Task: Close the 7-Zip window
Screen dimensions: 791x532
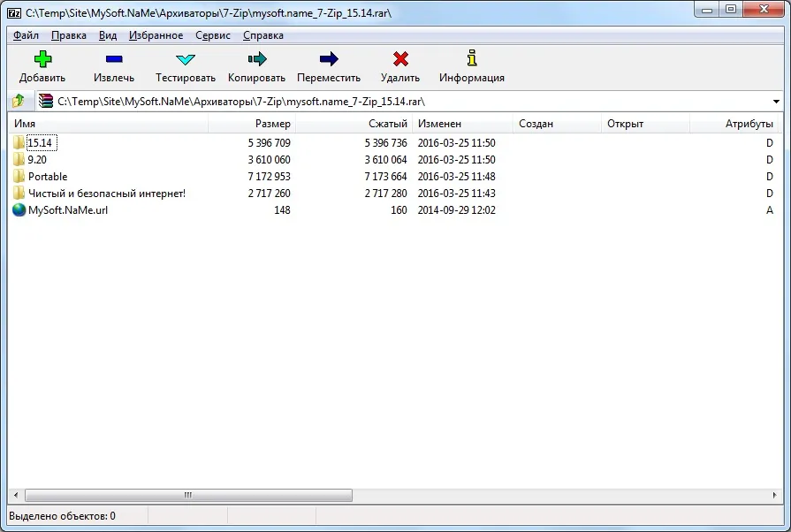Action: 764,10
